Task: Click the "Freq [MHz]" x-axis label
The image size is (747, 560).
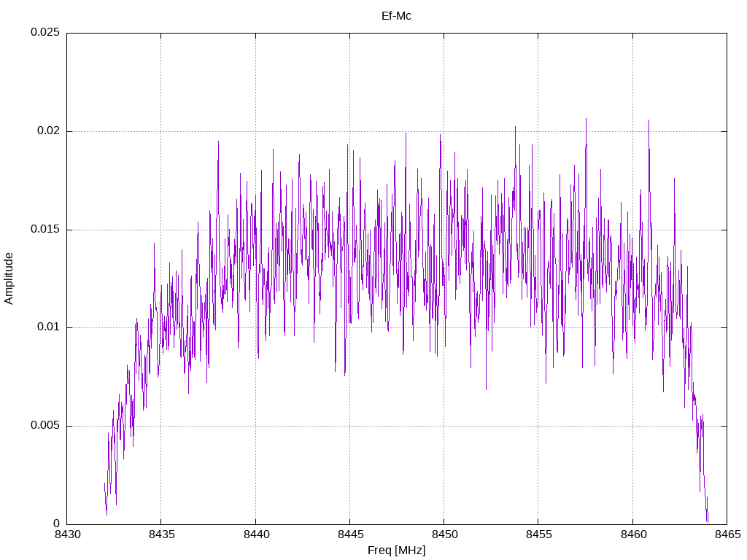Action: [x=396, y=551]
